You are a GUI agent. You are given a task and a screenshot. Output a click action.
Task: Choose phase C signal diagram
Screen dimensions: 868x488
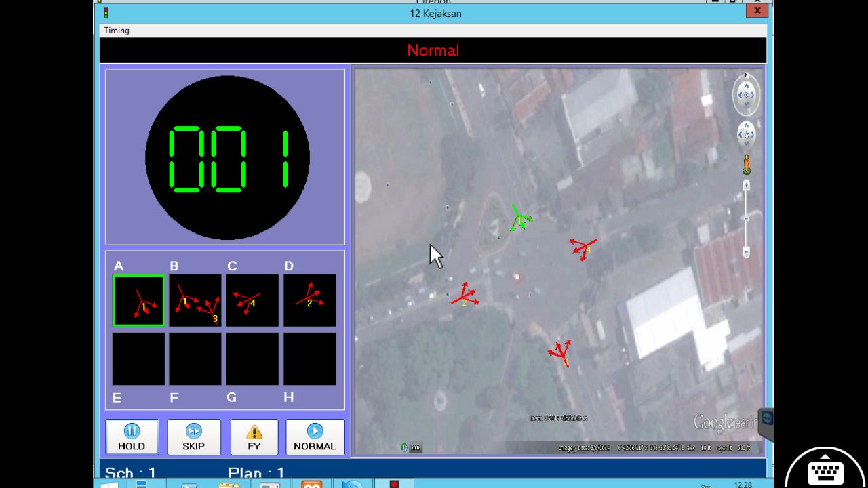[x=252, y=300]
